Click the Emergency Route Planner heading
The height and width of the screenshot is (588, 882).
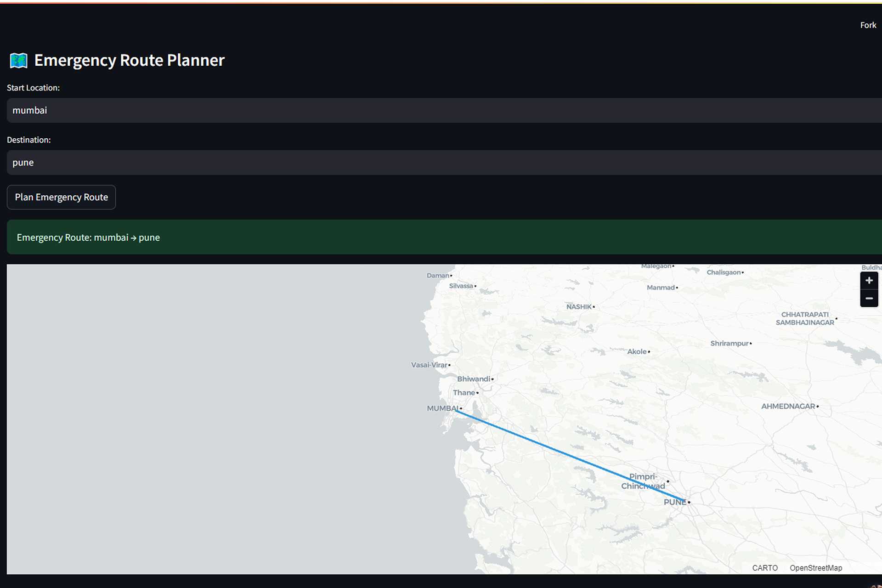pyautogui.click(x=129, y=61)
